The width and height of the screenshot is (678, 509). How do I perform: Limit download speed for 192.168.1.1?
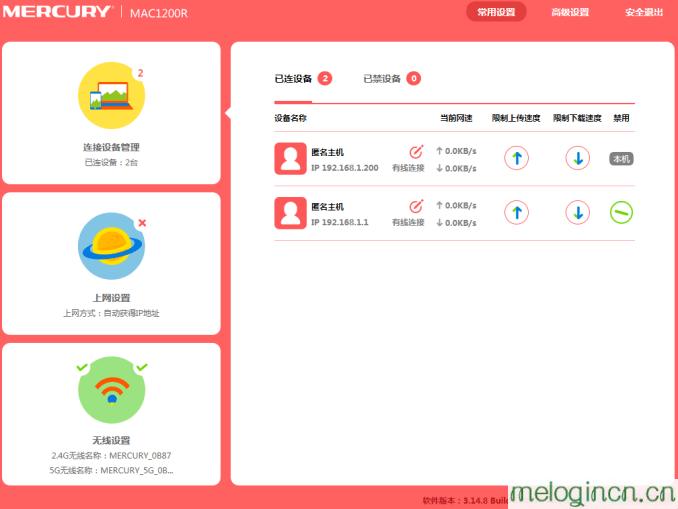tap(578, 212)
